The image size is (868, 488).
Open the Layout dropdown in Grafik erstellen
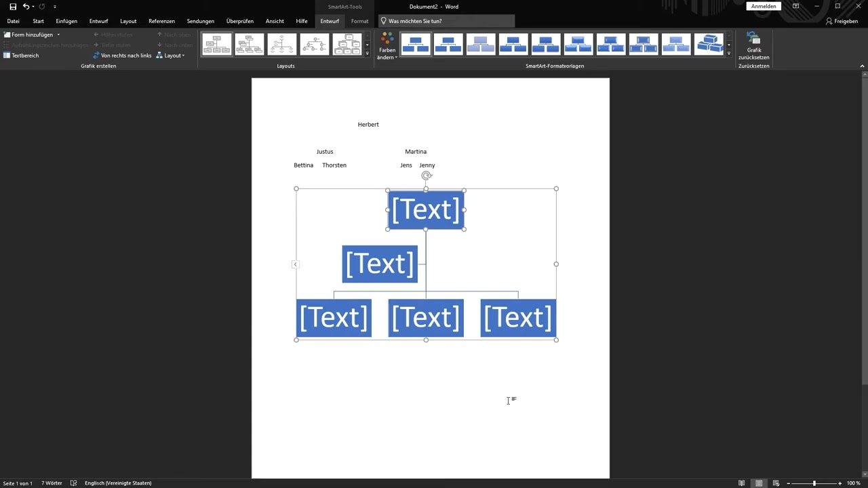click(170, 56)
